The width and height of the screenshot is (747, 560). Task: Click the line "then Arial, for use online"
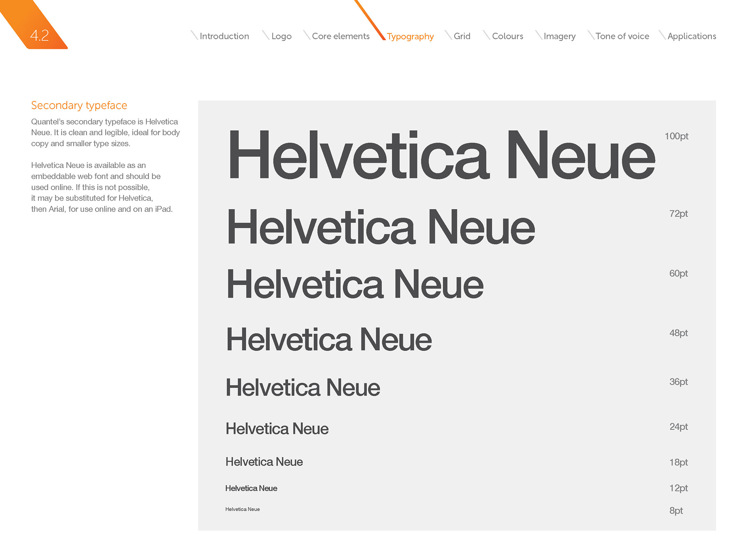point(102,209)
